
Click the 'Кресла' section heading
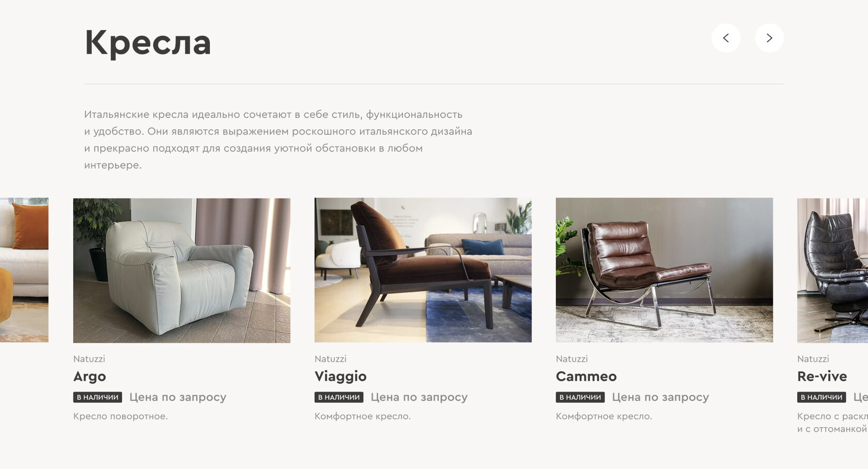coord(148,43)
